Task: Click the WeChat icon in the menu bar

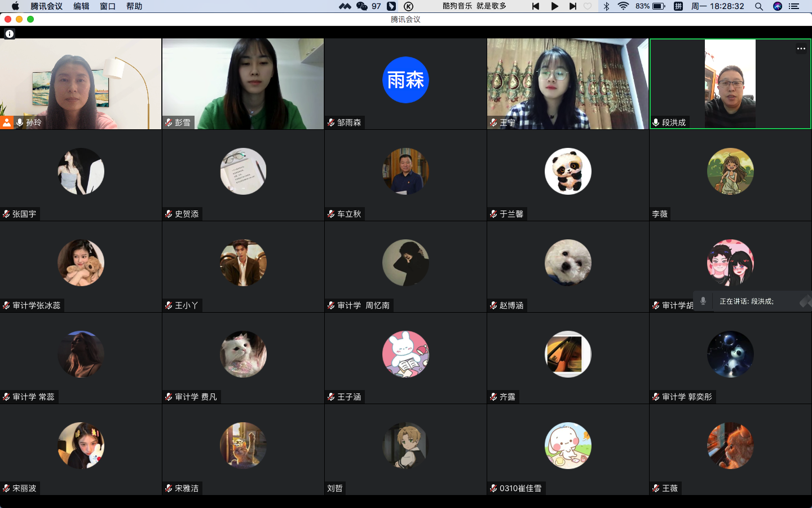Action: [362, 6]
